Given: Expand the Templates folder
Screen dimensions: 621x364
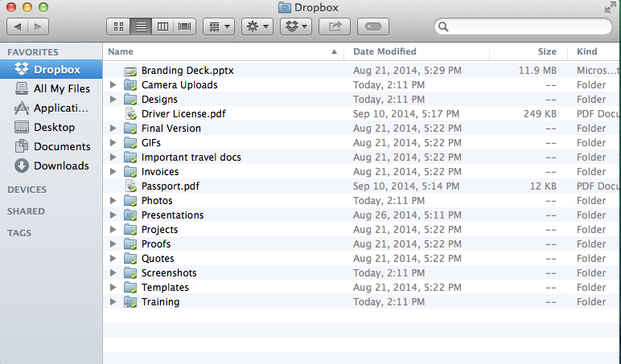Looking at the screenshot, I should pyautogui.click(x=113, y=287).
